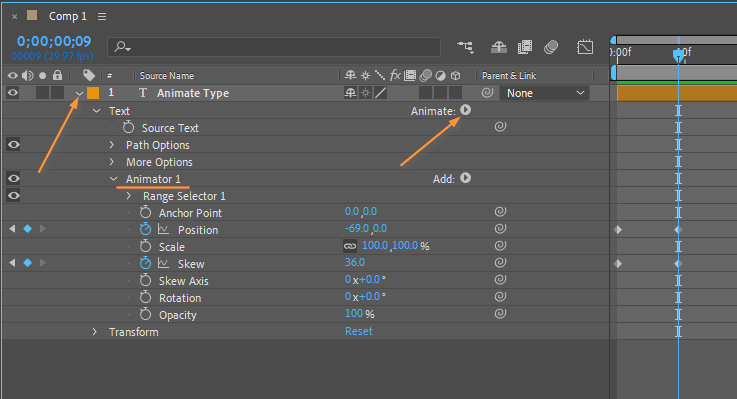The image size is (737, 399).
Task: Expand the Transform property group
Action: (x=94, y=332)
